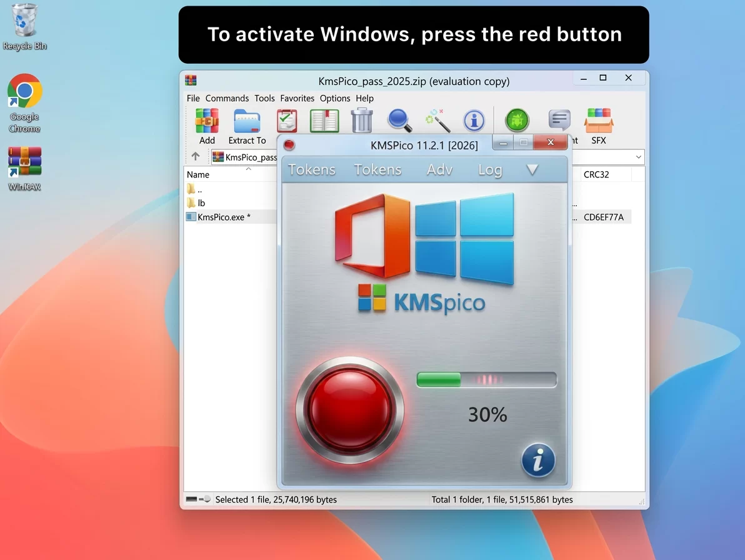This screenshot has height=560, width=745.
Task: Click the red dot icon in KMSPico title bar
Action: (289, 145)
